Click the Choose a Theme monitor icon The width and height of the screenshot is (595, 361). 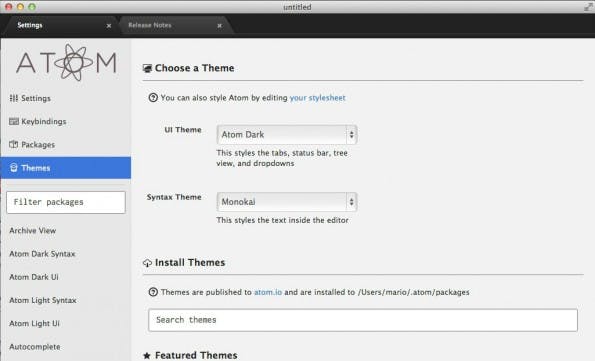tap(147, 68)
